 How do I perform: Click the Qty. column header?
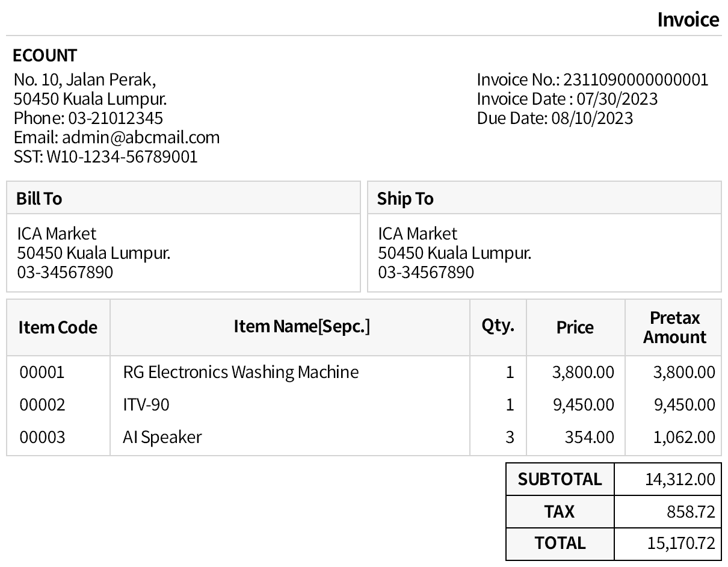(x=498, y=326)
